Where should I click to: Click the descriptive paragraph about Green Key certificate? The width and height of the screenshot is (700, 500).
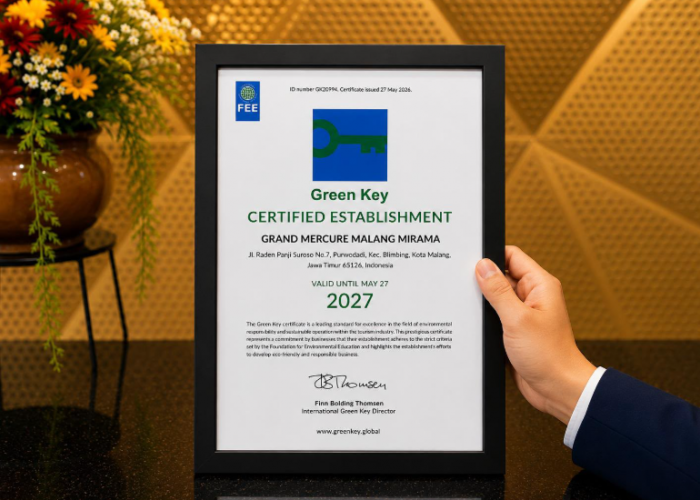pos(349,339)
